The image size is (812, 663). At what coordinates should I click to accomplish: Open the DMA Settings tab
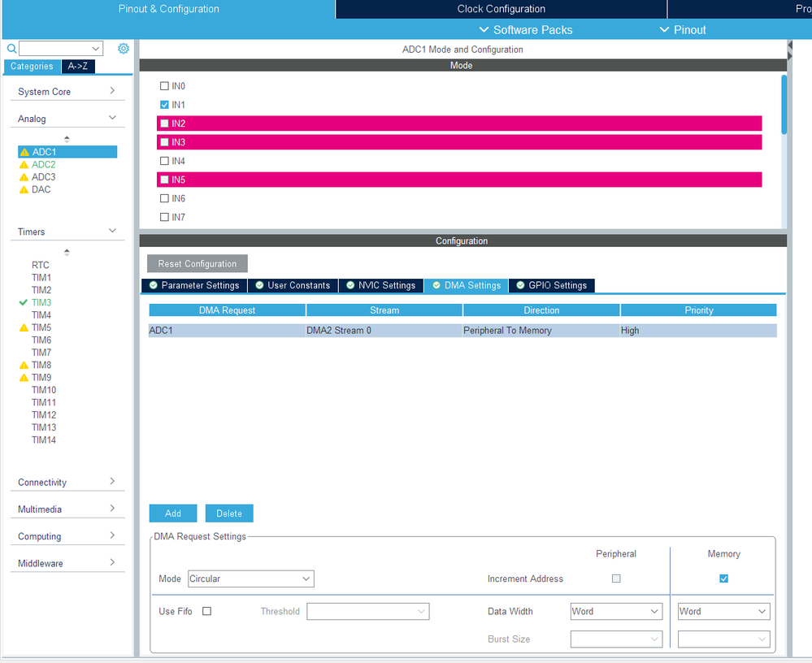[x=467, y=285]
